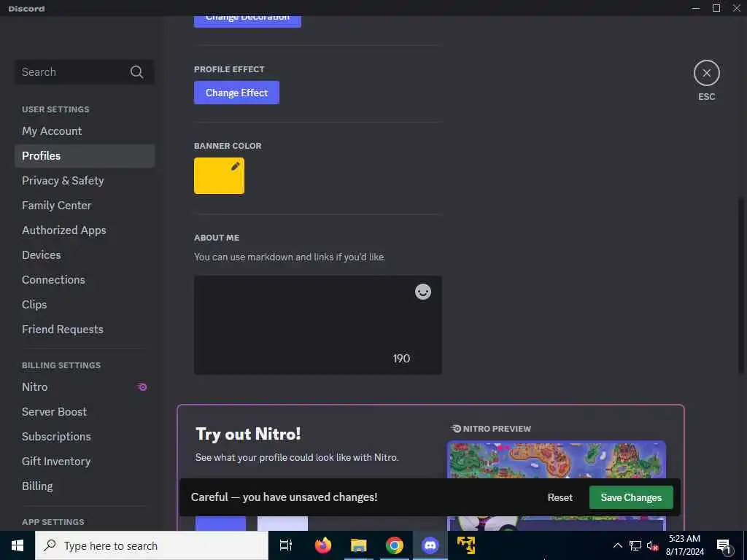The height and width of the screenshot is (560, 747).
Task: Open Nitro billing page
Action: point(85,386)
